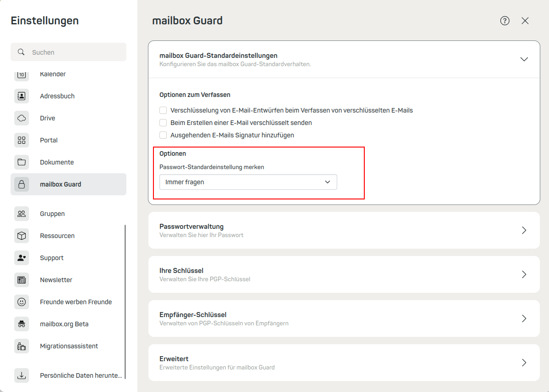This screenshot has height=392, width=549.
Task: Click the Freunde werben Freunde smiley icon
Action: tap(22, 302)
